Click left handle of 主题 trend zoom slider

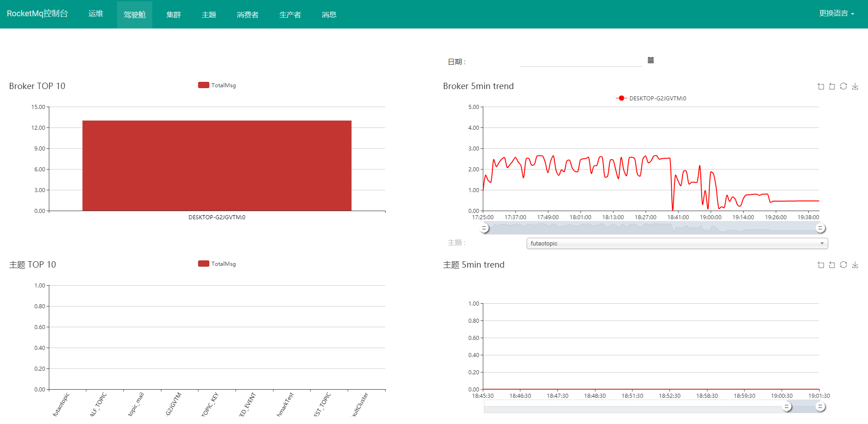[x=787, y=407]
